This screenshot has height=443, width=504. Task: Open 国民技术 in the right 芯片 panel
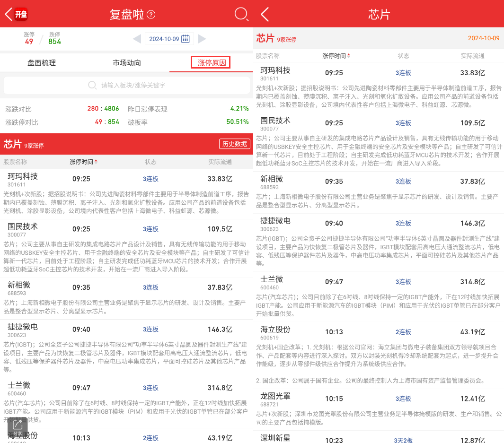[275, 121]
